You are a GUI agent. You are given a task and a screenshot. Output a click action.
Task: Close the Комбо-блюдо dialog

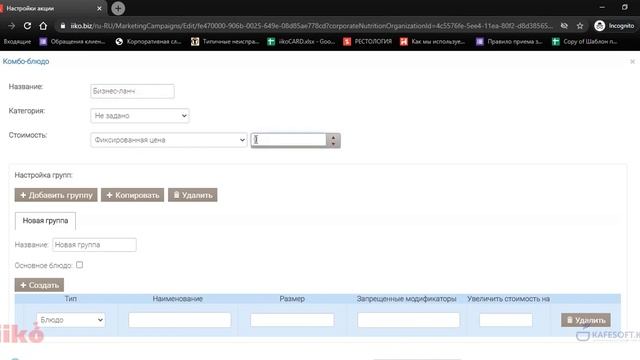point(632,62)
